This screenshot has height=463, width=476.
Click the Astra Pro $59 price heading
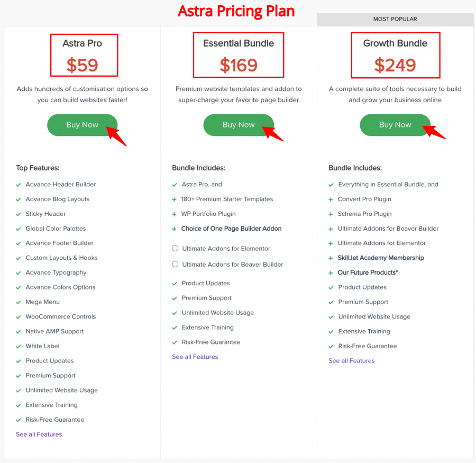pyautogui.click(x=84, y=55)
